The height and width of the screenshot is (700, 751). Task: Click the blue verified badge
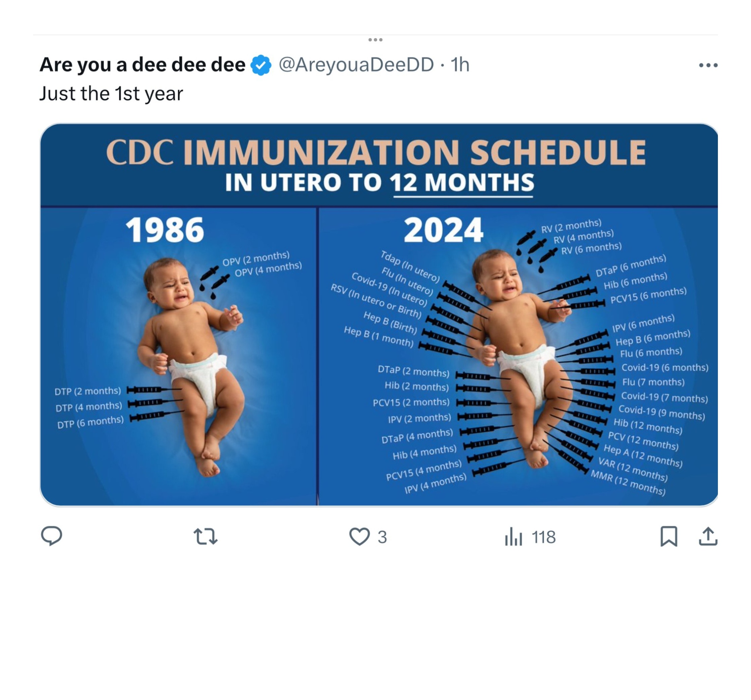coord(261,65)
